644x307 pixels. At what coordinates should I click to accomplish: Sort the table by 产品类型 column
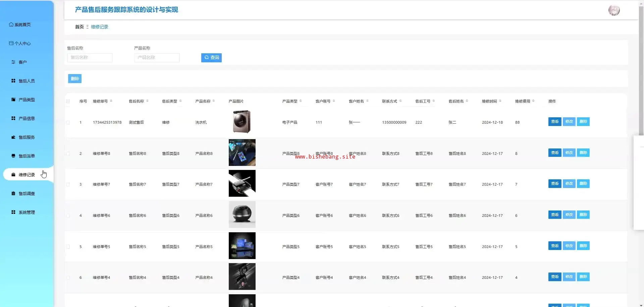pos(301,101)
